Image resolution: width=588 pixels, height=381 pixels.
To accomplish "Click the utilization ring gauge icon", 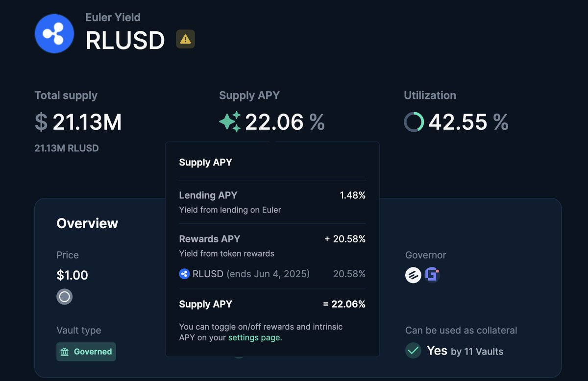I will click(x=414, y=121).
